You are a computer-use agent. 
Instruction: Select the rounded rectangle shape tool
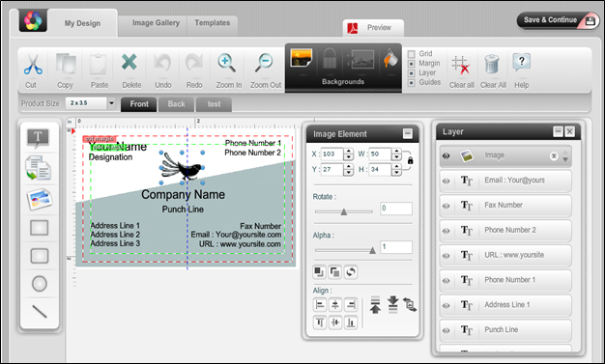(40, 256)
